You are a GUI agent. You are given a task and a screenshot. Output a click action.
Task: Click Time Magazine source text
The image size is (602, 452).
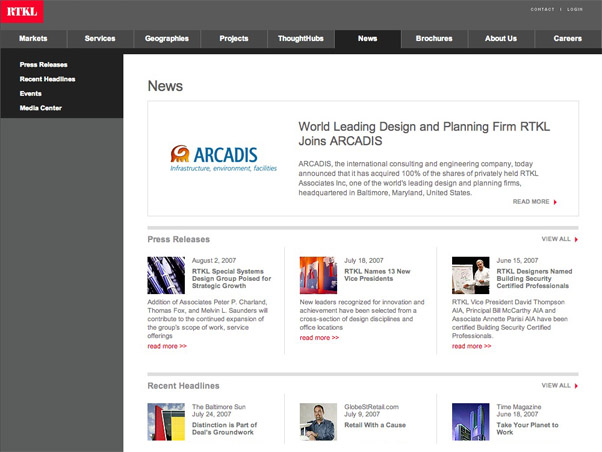point(519,407)
